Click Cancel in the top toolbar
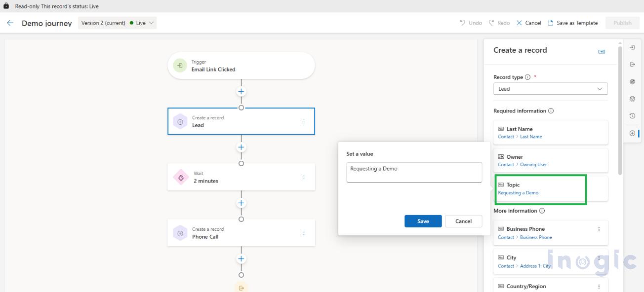Image resolution: width=644 pixels, height=292 pixels. [528, 23]
